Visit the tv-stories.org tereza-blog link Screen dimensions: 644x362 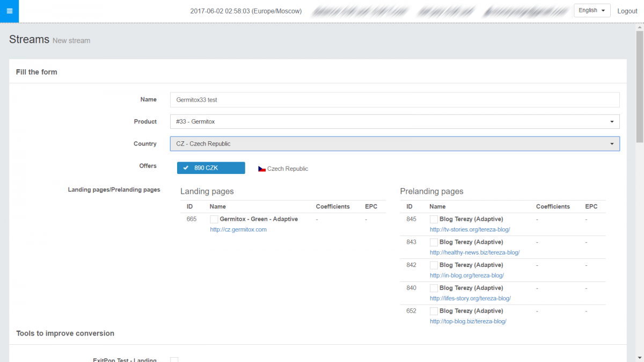click(470, 229)
